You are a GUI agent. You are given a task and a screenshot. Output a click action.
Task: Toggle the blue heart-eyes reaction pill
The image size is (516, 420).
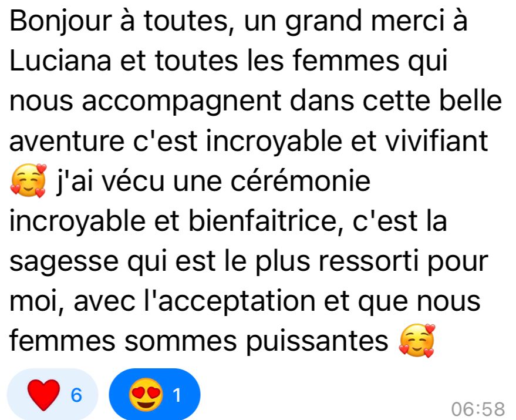click(154, 394)
